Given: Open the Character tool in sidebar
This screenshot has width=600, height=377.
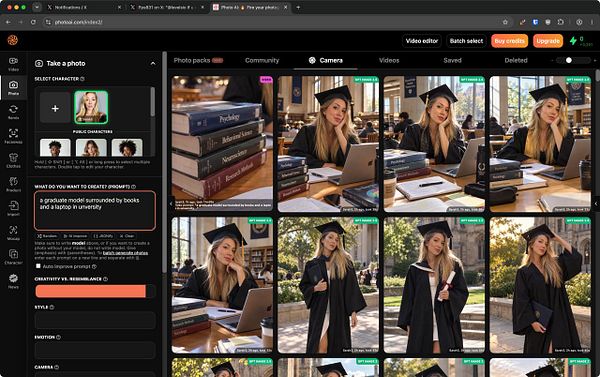Looking at the screenshot, I should click(13, 257).
